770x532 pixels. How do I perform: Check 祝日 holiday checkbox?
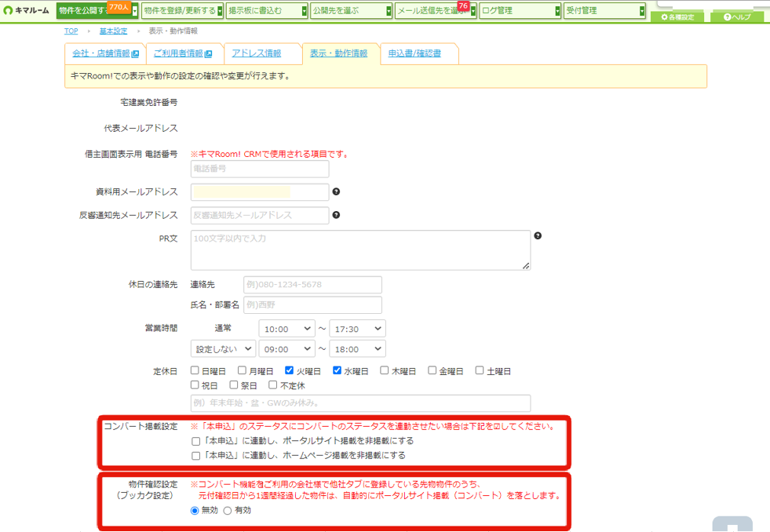[195, 385]
